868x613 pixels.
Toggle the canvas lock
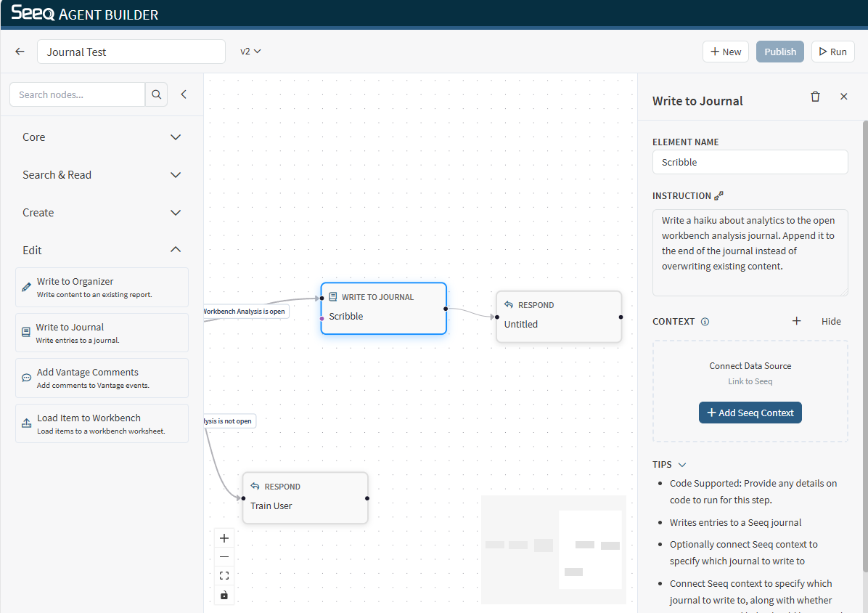coord(224,595)
